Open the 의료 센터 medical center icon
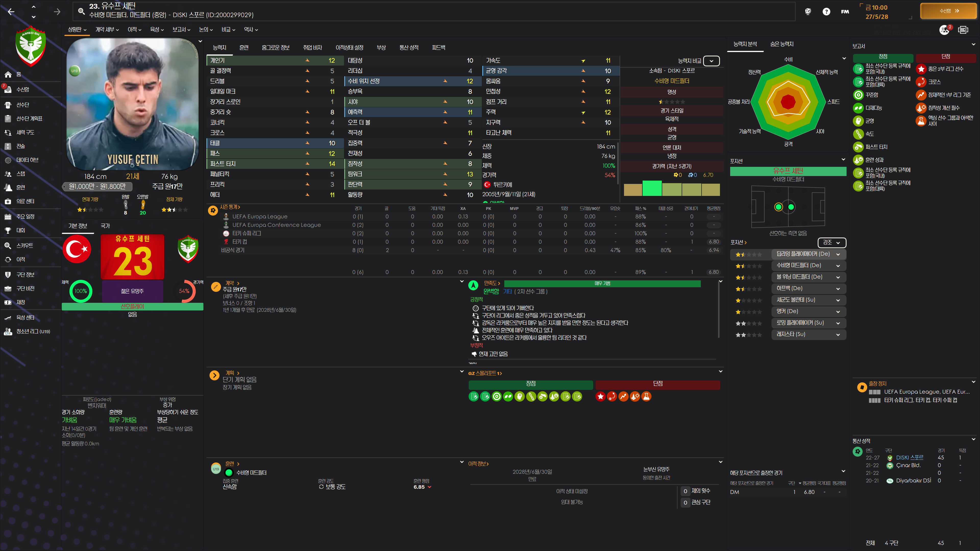 coord(8,201)
